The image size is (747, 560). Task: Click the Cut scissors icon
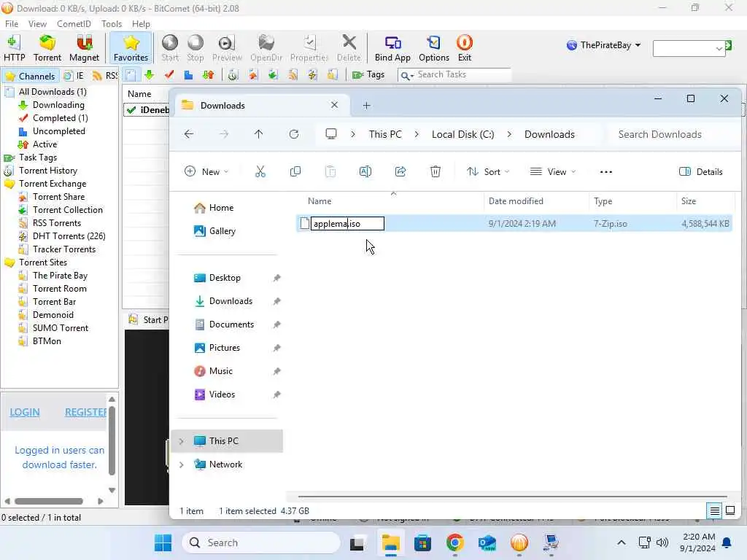pyautogui.click(x=260, y=172)
